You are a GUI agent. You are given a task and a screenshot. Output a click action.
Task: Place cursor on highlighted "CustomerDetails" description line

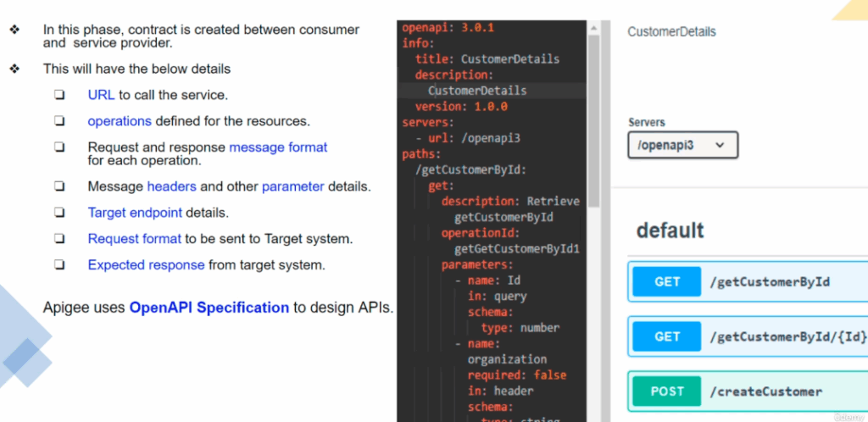tap(477, 91)
